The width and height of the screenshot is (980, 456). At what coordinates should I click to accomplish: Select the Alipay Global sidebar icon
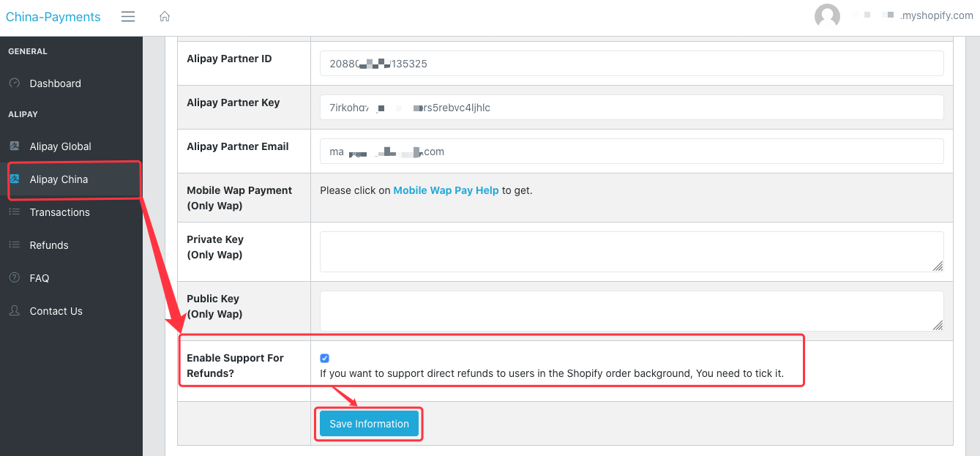[14, 146]
